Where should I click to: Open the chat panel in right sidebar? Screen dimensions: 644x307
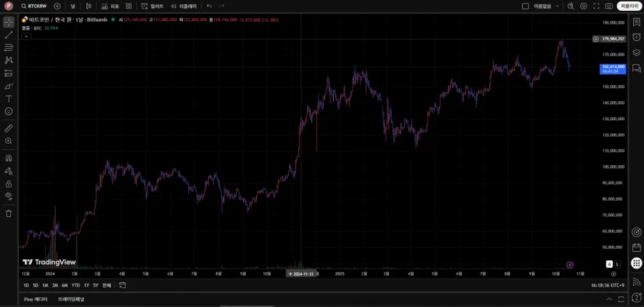[636, 68]
